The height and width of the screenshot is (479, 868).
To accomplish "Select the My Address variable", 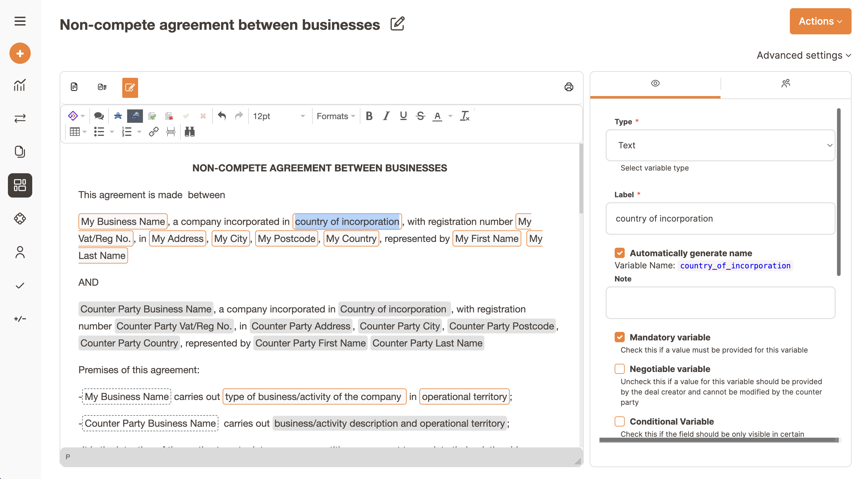I will (x=177, y=238).
